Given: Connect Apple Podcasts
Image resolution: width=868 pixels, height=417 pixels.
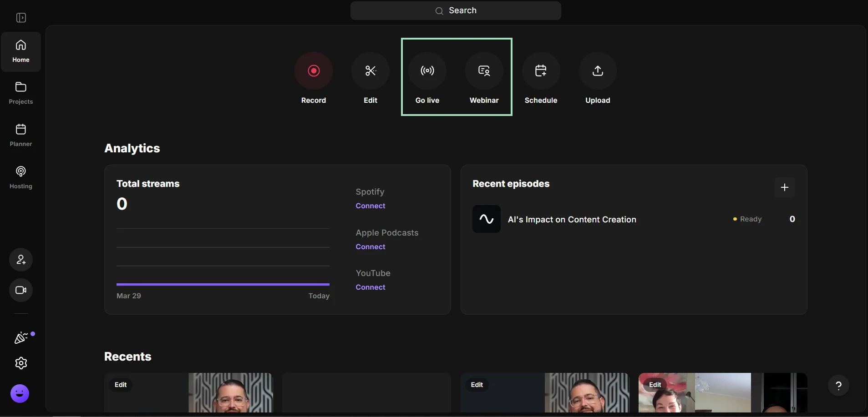Looking at the screenshot, I should tap(371, 247).
